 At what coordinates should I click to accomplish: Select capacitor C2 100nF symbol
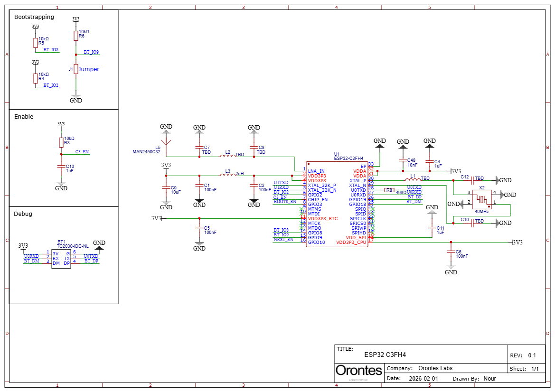click(254, 186)
